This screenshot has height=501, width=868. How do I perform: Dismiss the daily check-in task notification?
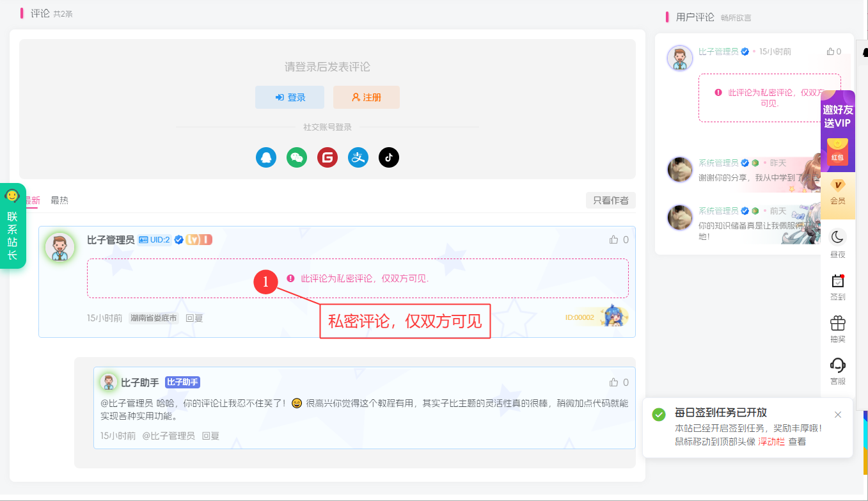pyautogui.click(x=838, y=415)
